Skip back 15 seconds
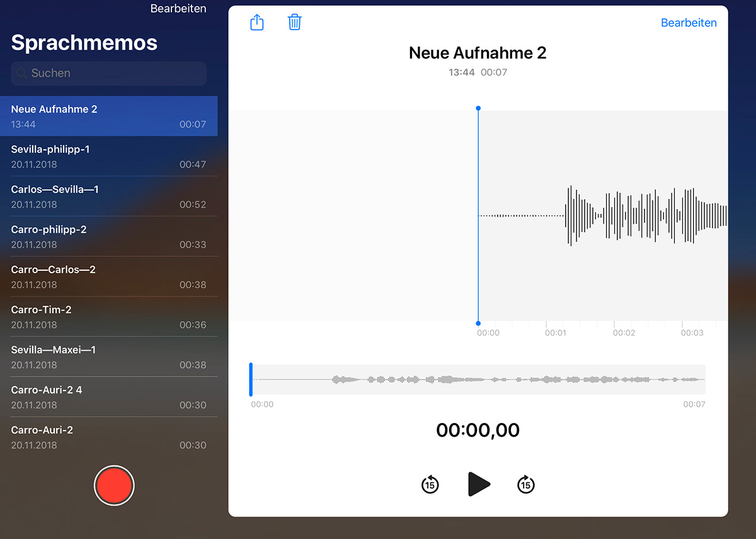Image resolution: width=756 pixels, height=539 pixels. (x=430, y=484)
